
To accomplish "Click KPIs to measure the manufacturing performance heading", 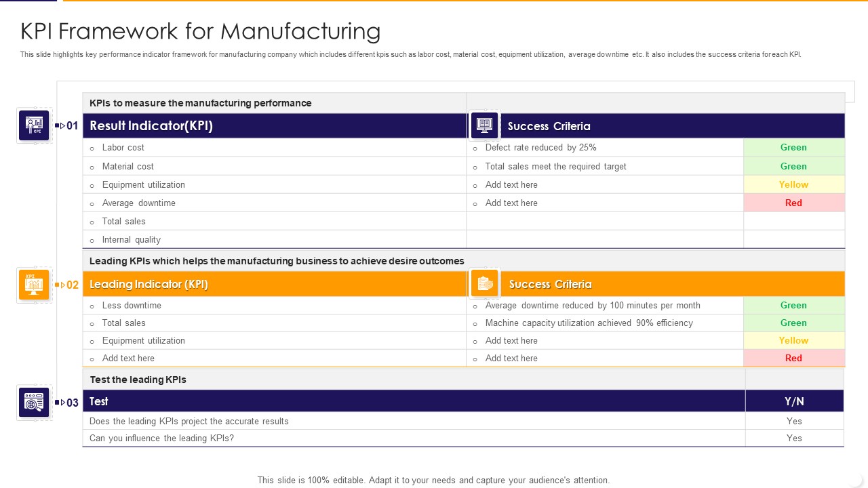I will pos(201,103).
